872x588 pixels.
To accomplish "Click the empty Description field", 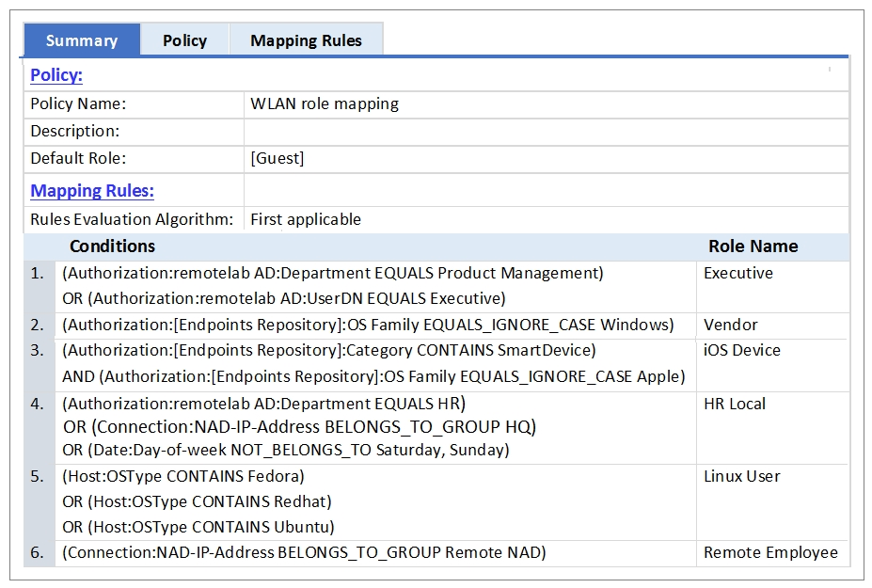I will click(546, 132).
